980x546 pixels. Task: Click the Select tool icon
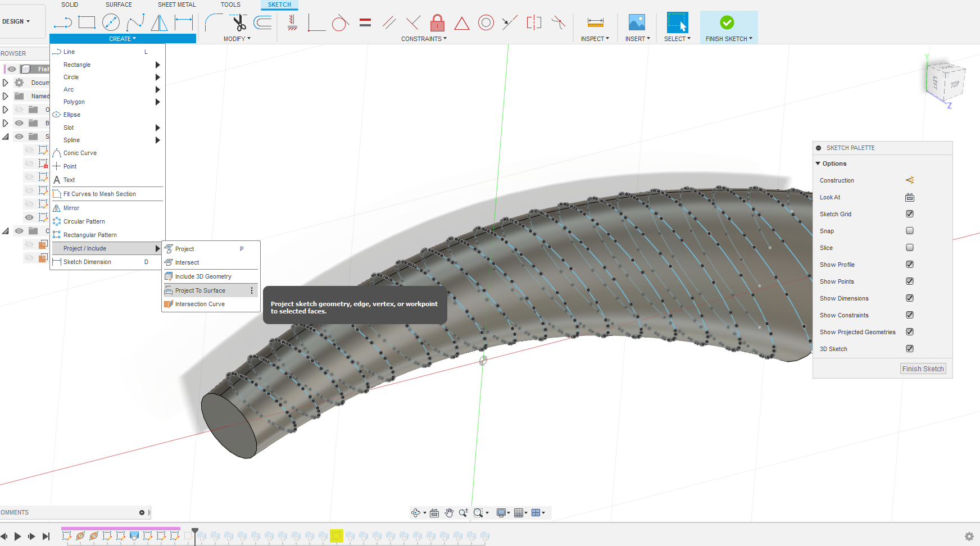(x=677, y=22)
